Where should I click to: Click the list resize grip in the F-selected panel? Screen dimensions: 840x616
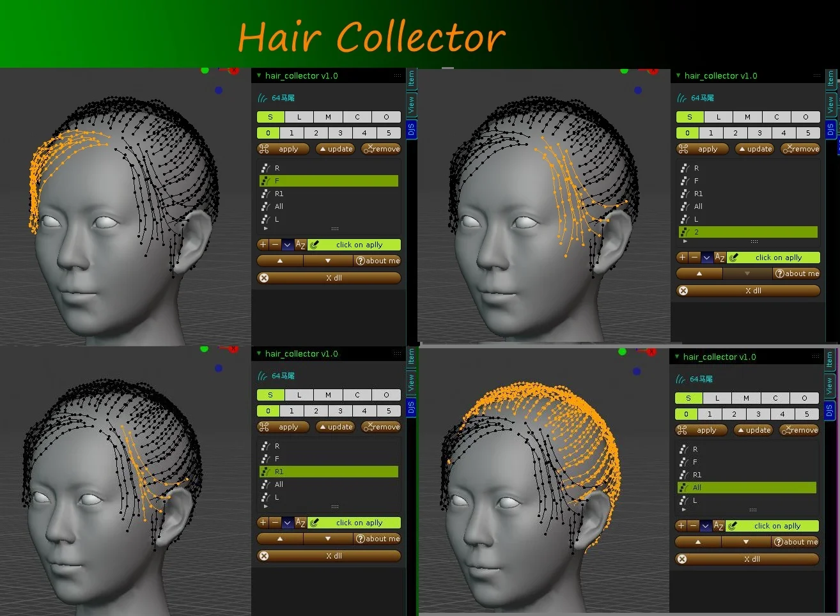pyautogui.click(x=334, y=229)
